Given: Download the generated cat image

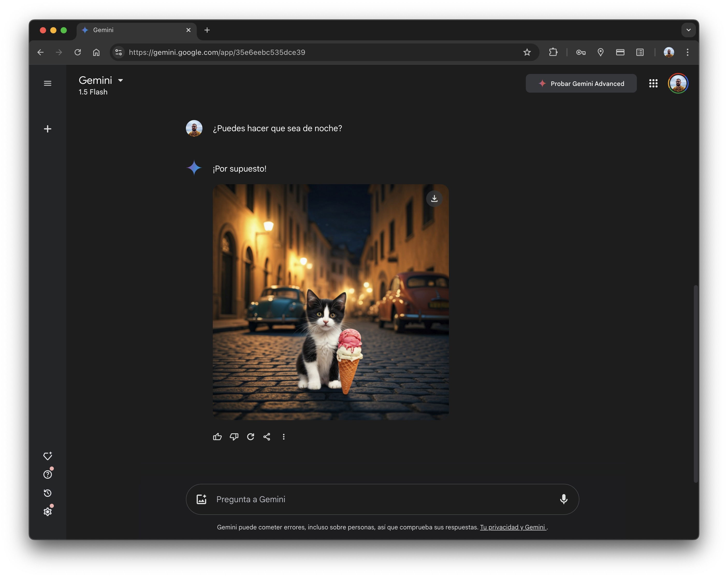Looking at the screenshot, I should pos(434,198).
